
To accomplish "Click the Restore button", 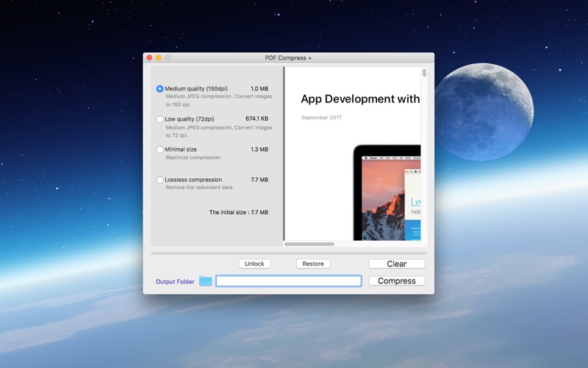I will (x=313, y=263).
